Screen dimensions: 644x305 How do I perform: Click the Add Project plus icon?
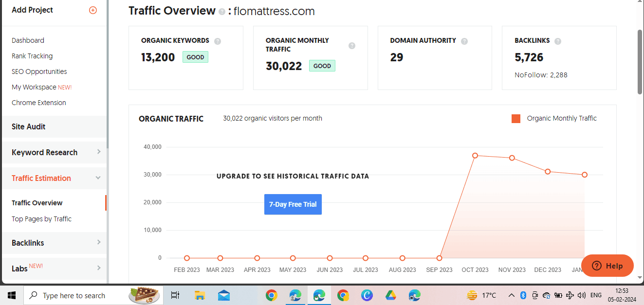click(x=92, y=10)
